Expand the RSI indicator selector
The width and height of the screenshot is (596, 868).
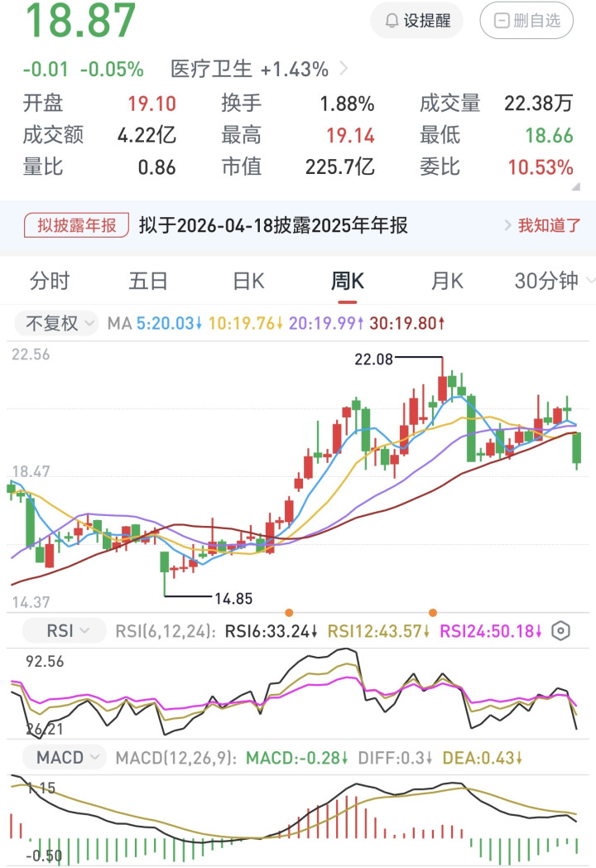coord(65,631)
